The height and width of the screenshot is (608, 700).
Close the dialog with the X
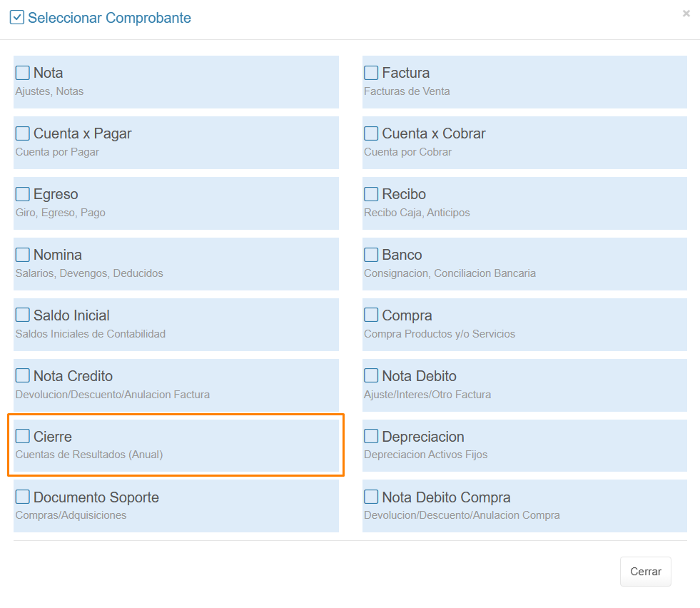point(686,14)
